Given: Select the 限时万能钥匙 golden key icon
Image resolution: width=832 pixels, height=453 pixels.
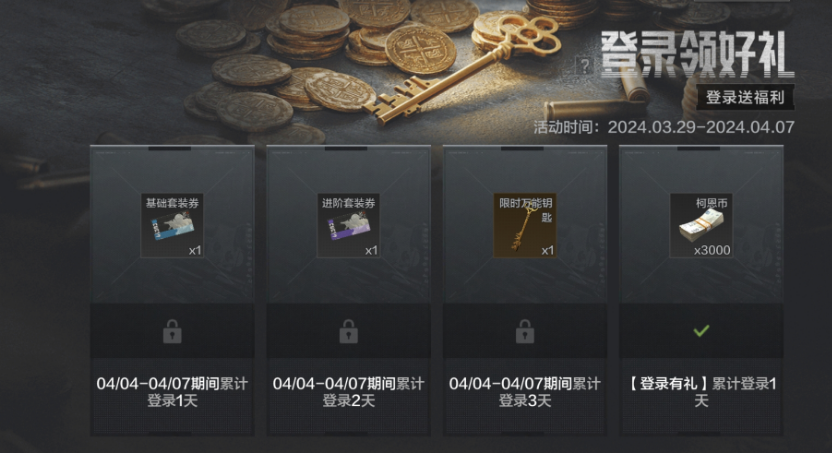Looking at the screenshot, I should point(525,225).
